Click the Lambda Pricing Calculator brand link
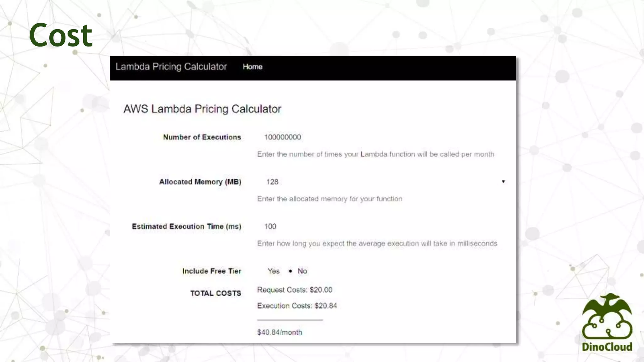 171,67
